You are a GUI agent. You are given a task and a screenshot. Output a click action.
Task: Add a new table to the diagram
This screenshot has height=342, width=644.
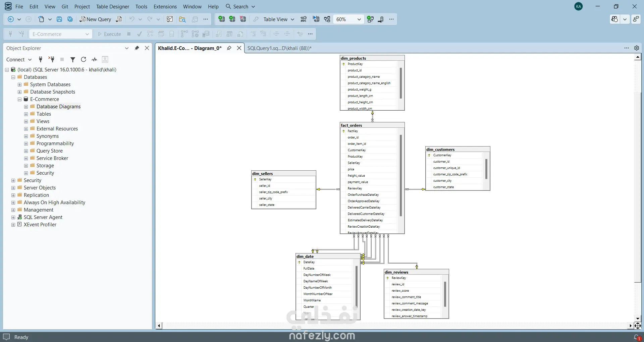tap(221, 19)
